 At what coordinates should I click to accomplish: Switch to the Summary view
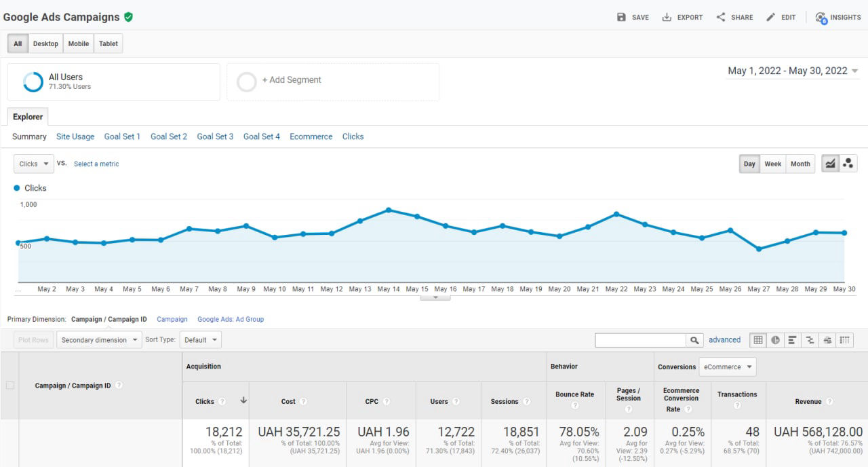(29, 136)
